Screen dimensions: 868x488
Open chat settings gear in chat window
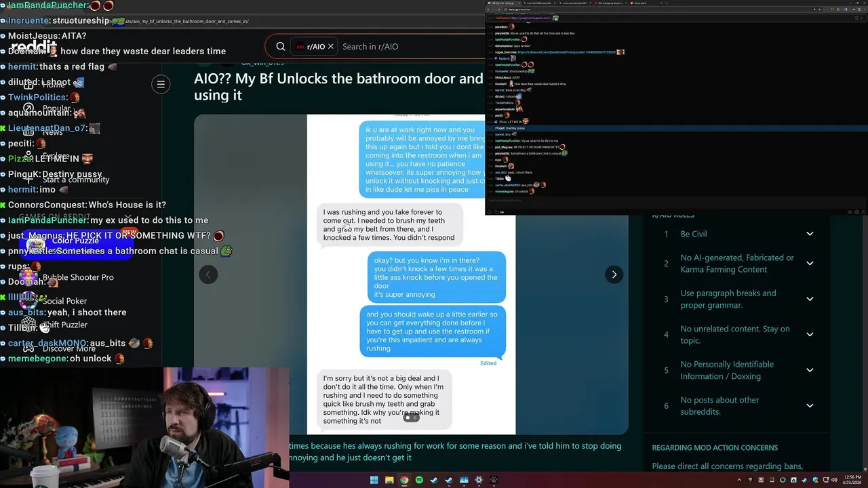pyautogui.click(x=856, y=211)
